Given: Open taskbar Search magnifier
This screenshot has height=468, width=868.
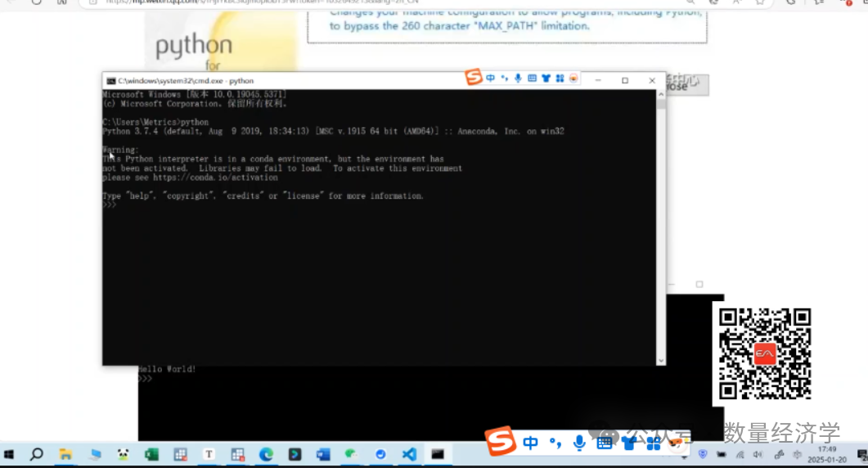Looking at the screenshot, I should (37, 455).
